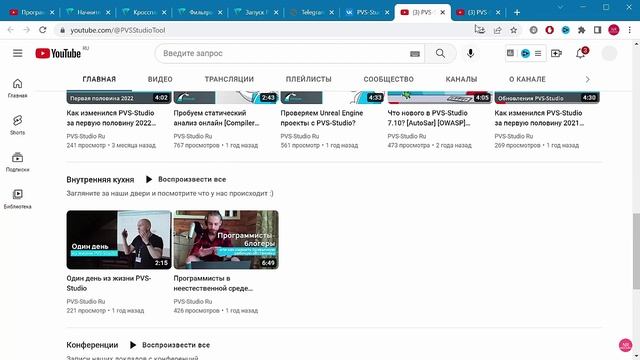Viewport: 640px width, 360px height.
Task: Open a new browser tab
Action: 517,13
